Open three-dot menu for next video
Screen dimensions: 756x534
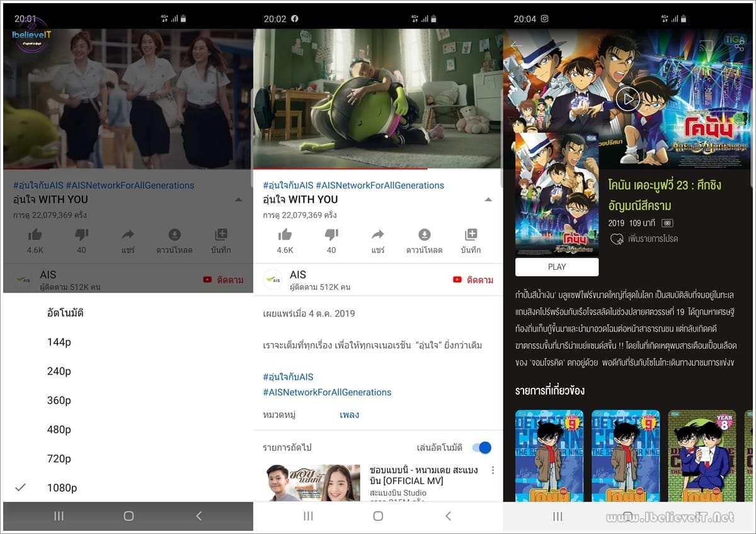(x=493, y=470)
